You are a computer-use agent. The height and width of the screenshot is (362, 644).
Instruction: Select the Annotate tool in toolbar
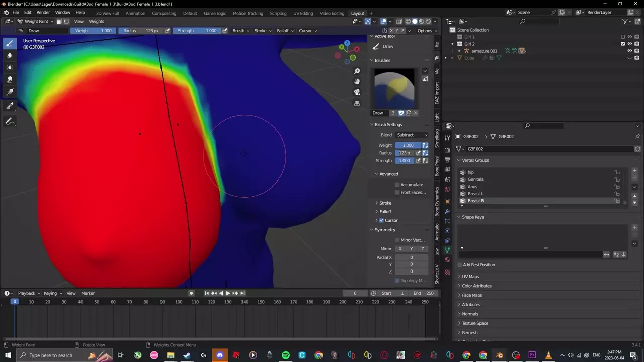point(10,122)
